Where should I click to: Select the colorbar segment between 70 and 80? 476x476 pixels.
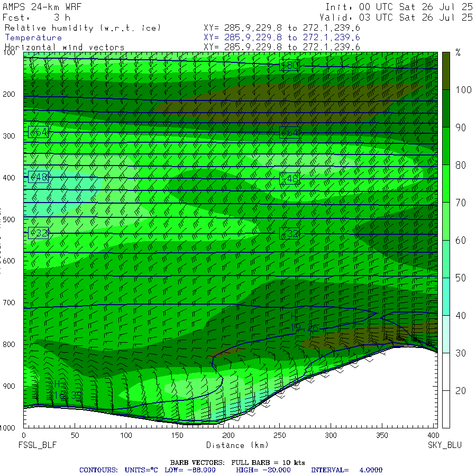pos(446,184)
